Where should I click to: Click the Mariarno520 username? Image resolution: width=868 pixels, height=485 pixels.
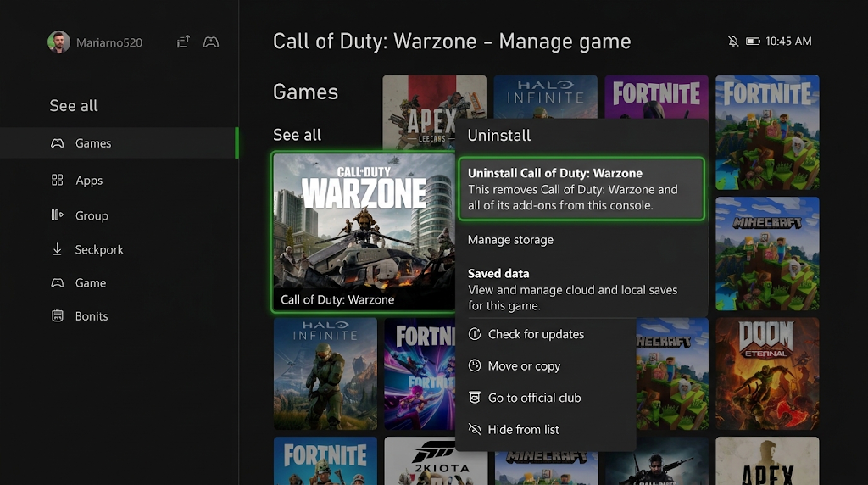(x=109, y=42)
